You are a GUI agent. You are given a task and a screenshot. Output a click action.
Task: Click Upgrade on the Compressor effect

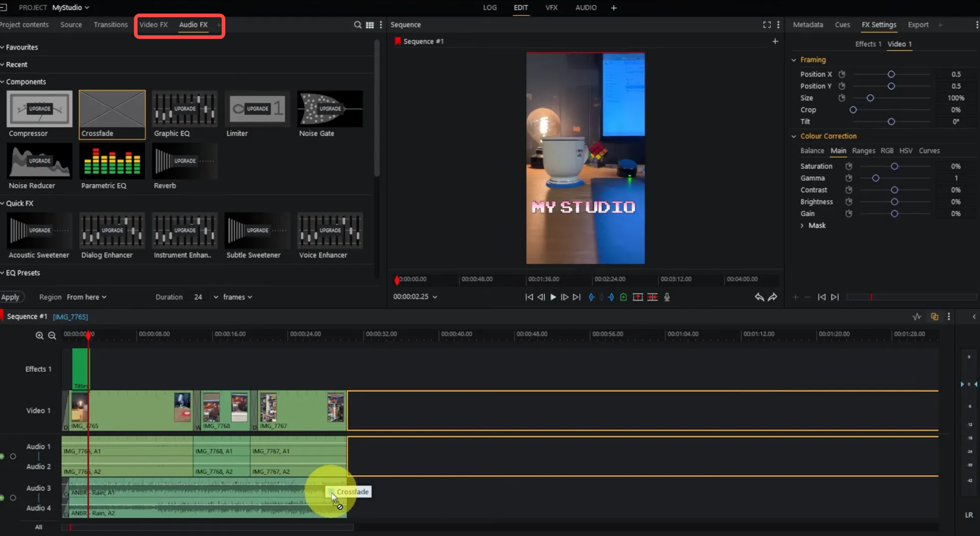pos(39,109)
